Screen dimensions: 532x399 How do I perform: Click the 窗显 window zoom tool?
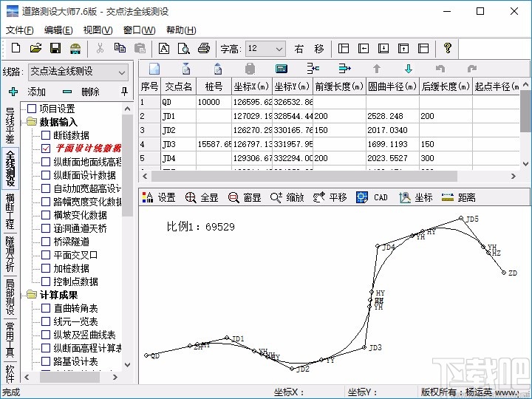pos(245,197)
